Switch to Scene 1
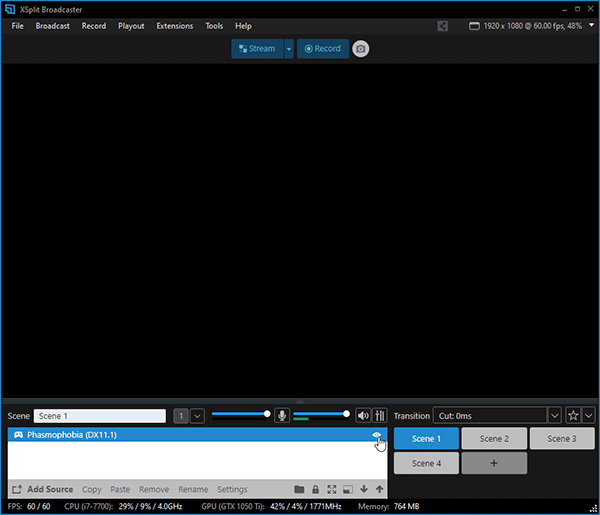 (x=426, y=438)
